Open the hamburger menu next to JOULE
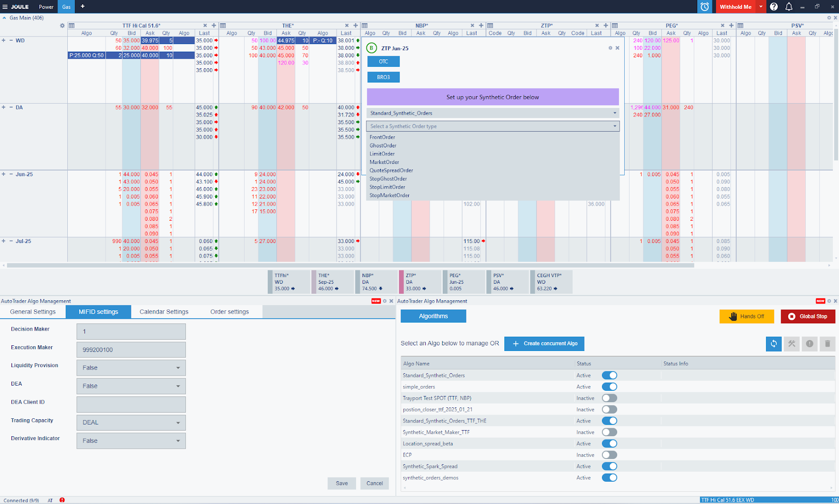 point(5,7)
